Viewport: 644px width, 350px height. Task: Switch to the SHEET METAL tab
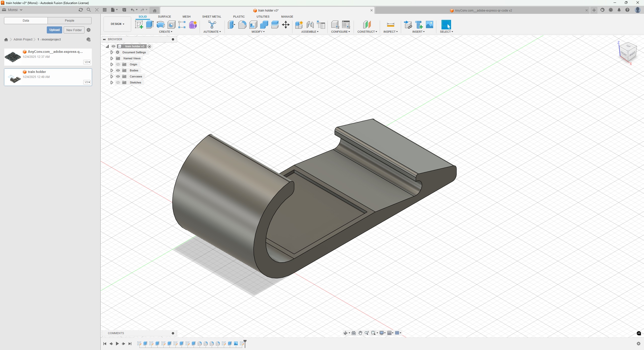[212, 17]
